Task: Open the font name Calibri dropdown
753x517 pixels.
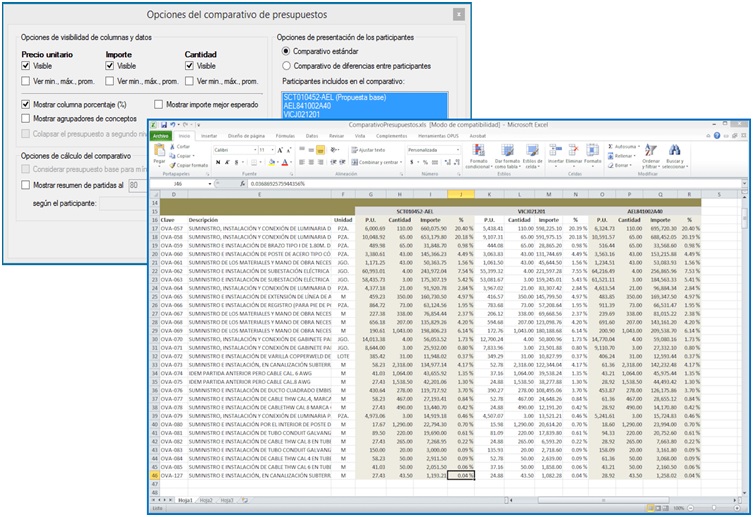Action: pyautogui.click(x=254, y=148)
